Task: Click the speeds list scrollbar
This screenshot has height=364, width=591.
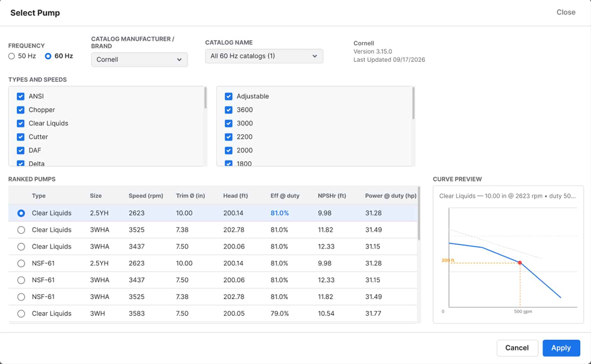Action: point(413,103)
